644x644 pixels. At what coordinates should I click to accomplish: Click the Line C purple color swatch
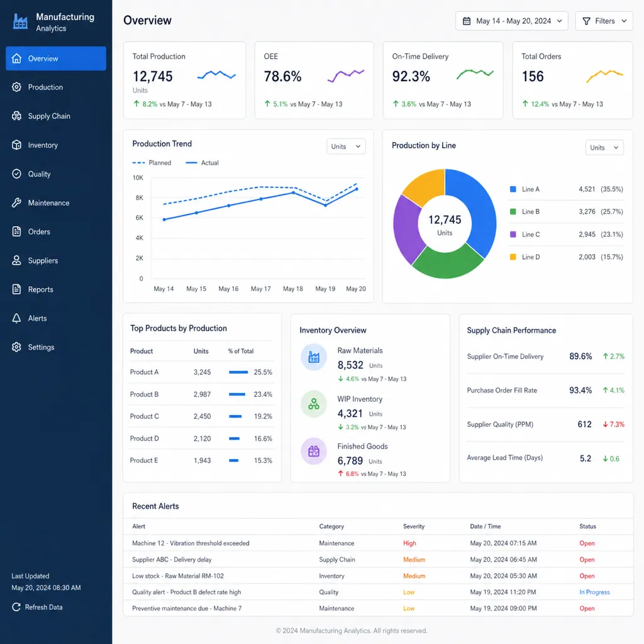coord(513,234)
